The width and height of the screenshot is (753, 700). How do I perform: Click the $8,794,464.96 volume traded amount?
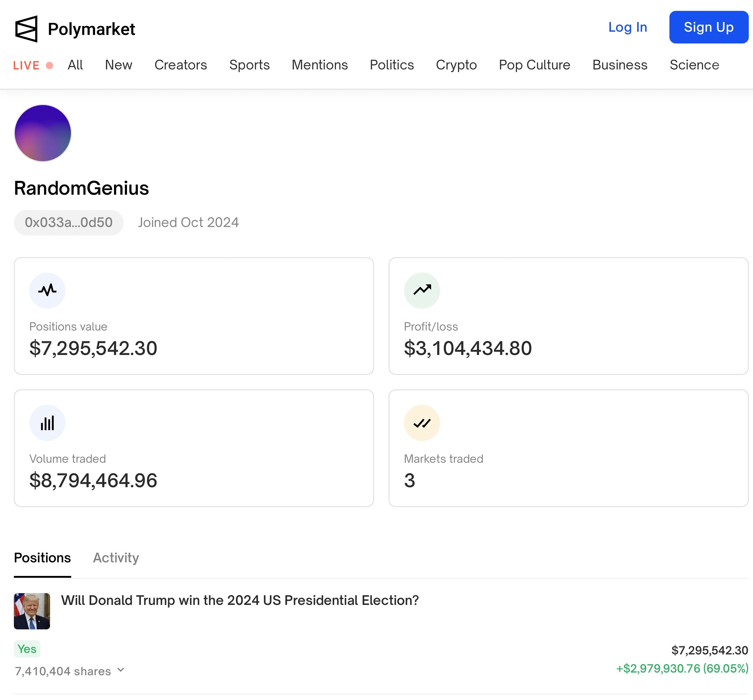pos(93,480)
